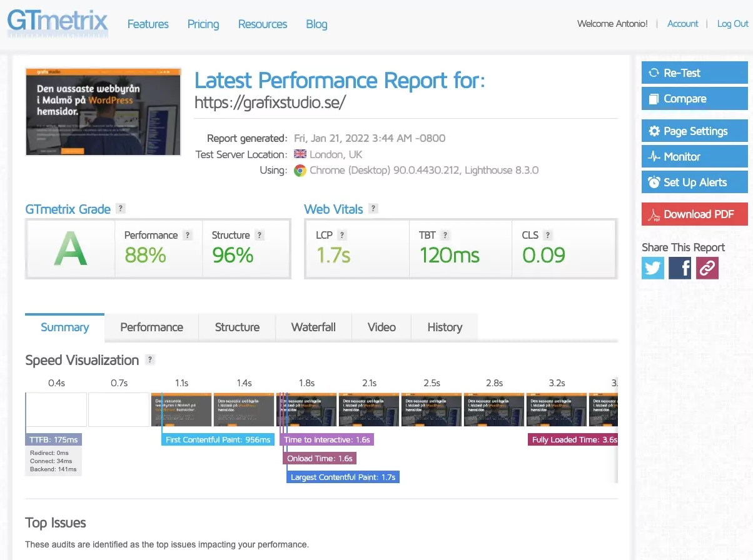Screen dimensions: 753x560
Task: Click the Fully Loaded Time marker
Action: 573,439
